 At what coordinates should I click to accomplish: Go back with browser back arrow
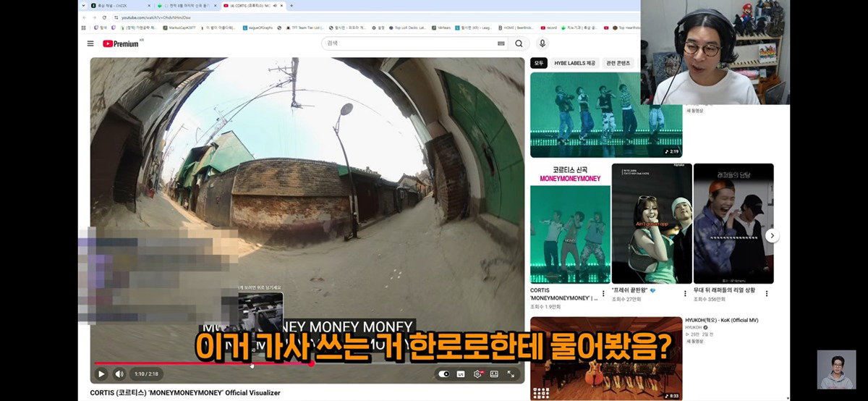84,17
